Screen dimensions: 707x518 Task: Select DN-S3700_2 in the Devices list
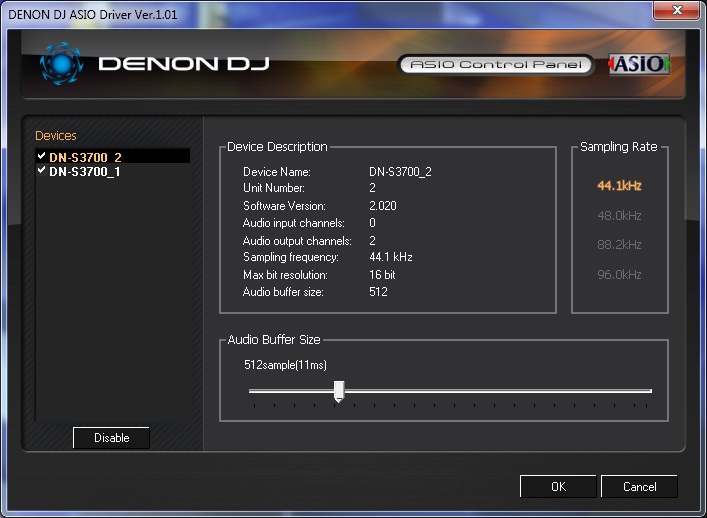(x=85, y=157)
